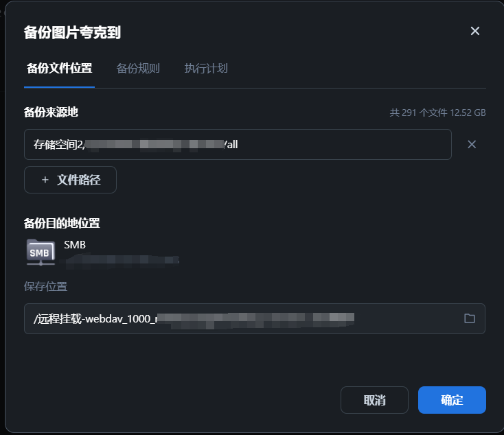This screenshot has width=504, height=435.
Task: Click the 远程挂载-webdav save path field
Action: (x=255, y=318)
